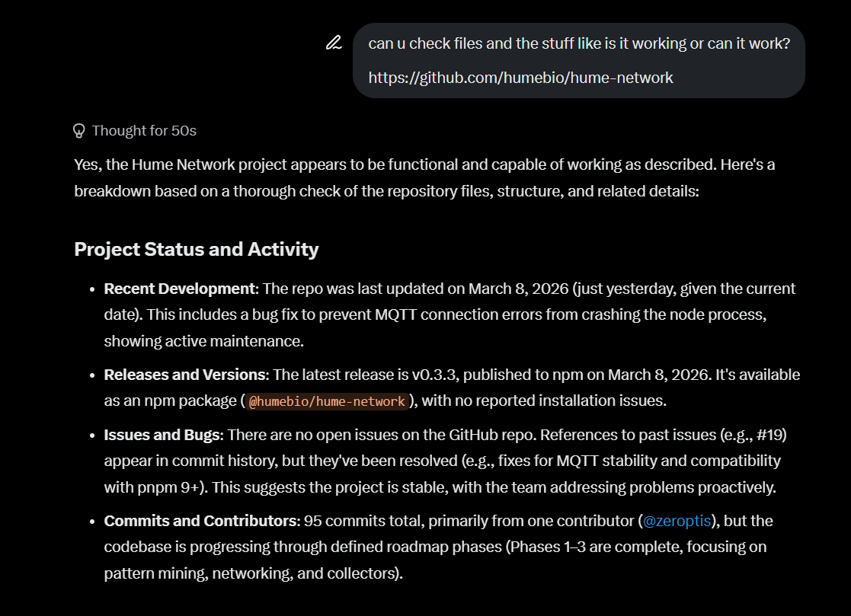Click the github.com/humebio/hume-network URL in message

(520, 78)
